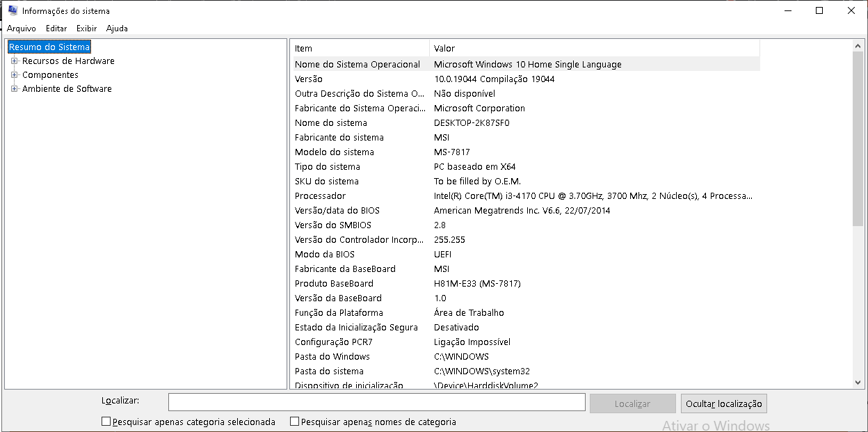Expand the Ambiente de Software node
The height and width of the screenshot is (432, 868).
click(x=14, y=89)
